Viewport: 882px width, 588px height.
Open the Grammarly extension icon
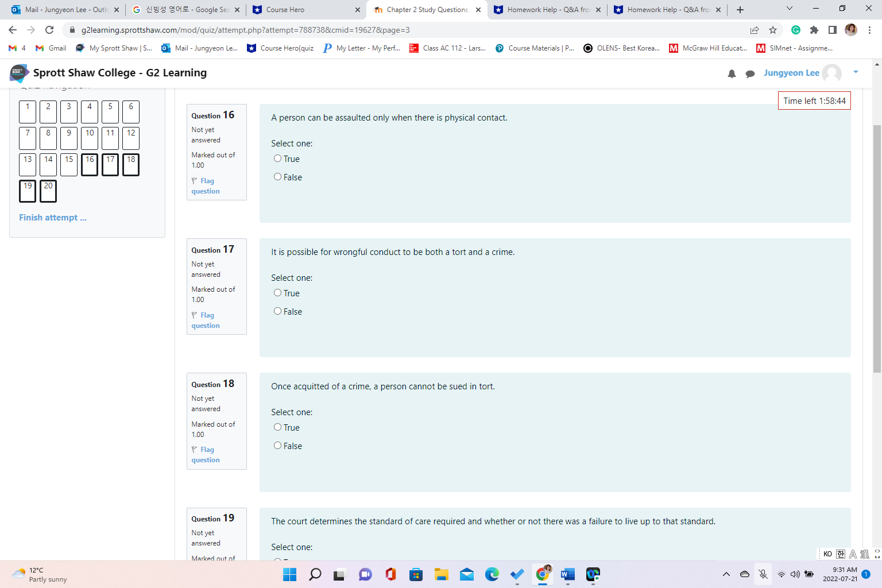click(x=796, y=29)
